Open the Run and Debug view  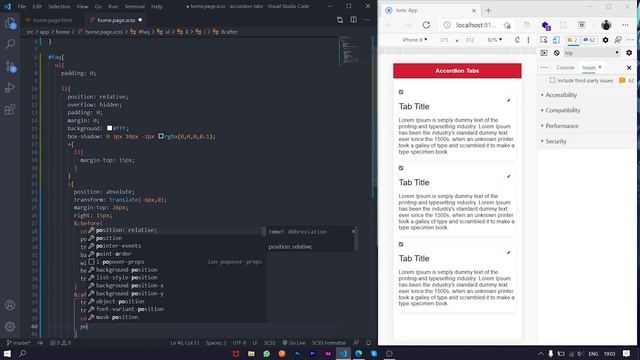10,88
